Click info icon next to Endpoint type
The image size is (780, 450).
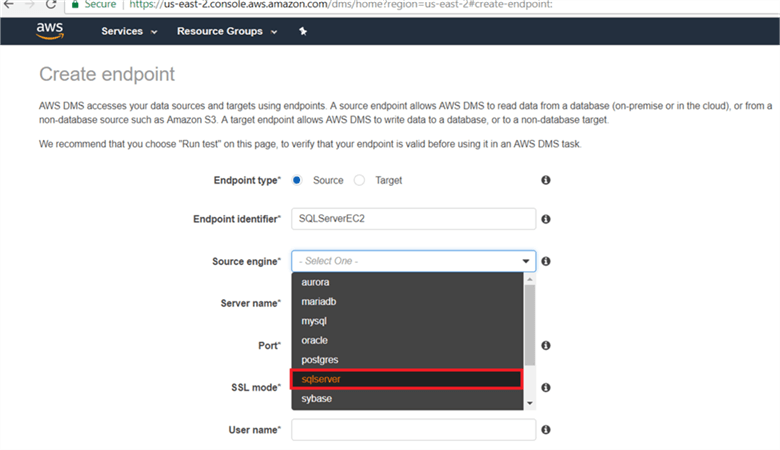click(x=546, y=180)
